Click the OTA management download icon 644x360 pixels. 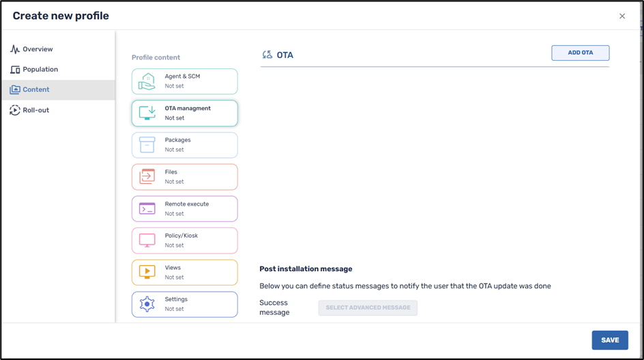click(147, 113)
